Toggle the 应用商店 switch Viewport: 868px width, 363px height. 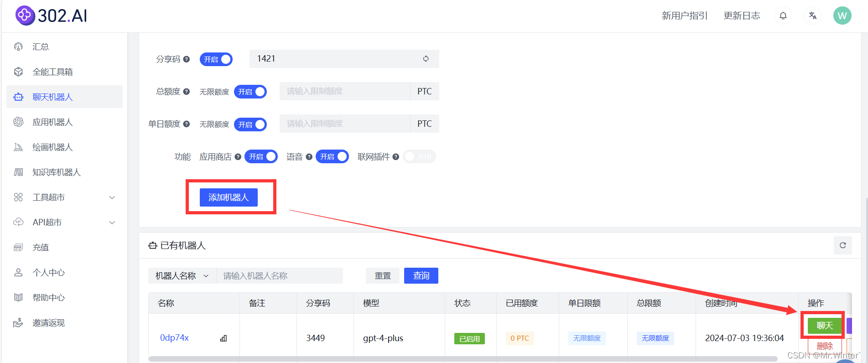click(261, 156)
